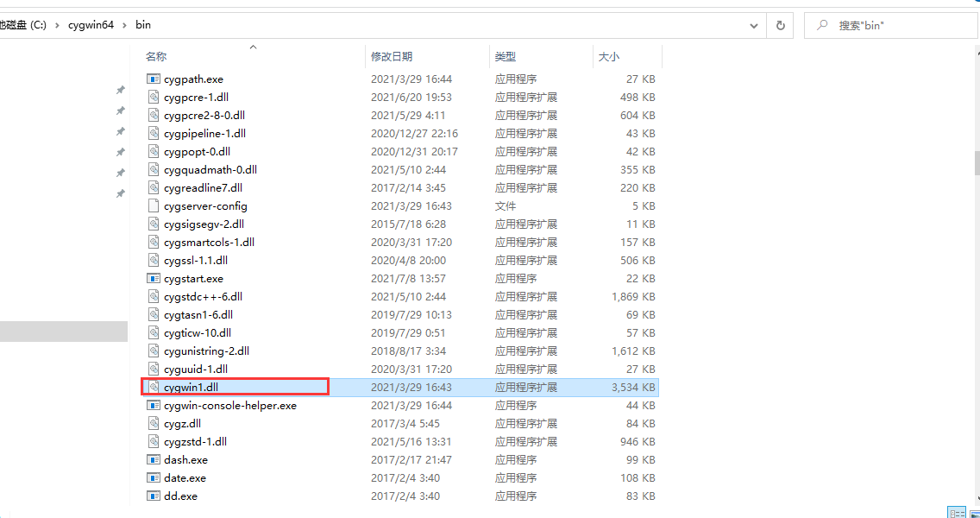Screen dimensions: 980x518
Task: Click the cygquadmath-0.dll file icon
Action: point(154,170)
